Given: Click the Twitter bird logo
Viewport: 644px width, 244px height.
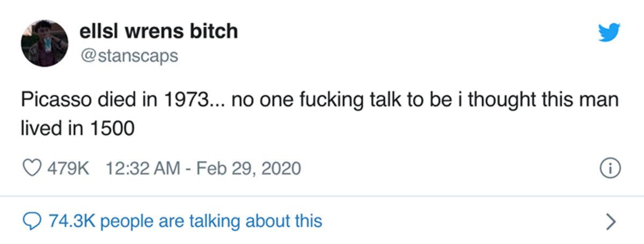Looking at the screenshot, I should pos(609,33).
